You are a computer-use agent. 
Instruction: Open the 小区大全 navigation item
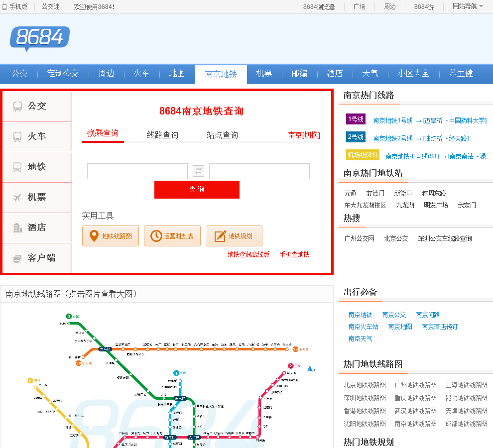tap(413, 74)
